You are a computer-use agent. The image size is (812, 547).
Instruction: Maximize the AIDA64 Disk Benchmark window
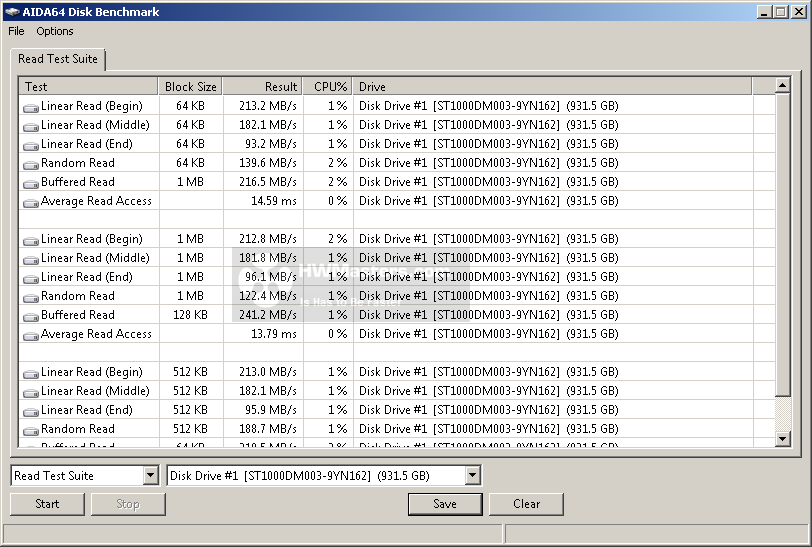[781, 11]
